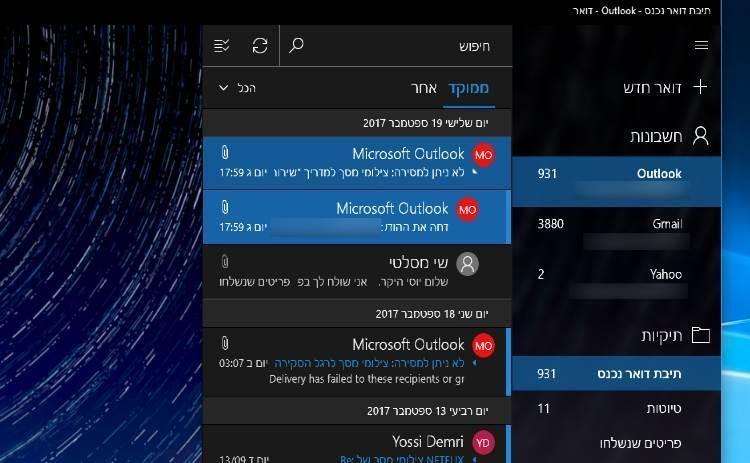750x463 pixels.
Task: Sync mailbox with refresh icon
Action: (x=260, y=46)
